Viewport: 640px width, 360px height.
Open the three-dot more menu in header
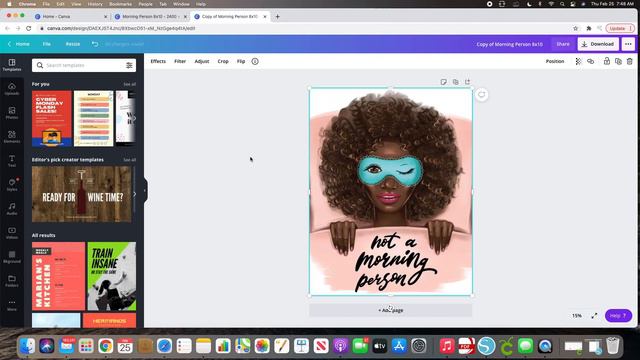tap(628, 44)
